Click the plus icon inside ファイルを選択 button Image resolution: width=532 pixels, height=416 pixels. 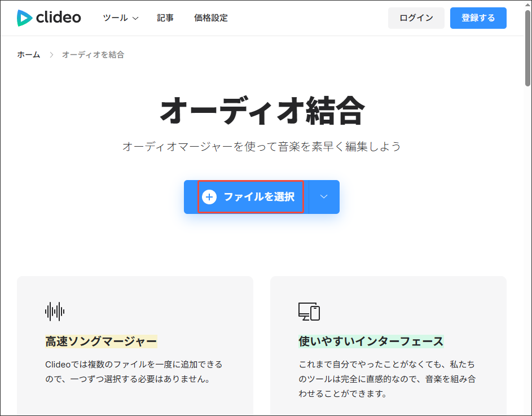coord(210,196)
